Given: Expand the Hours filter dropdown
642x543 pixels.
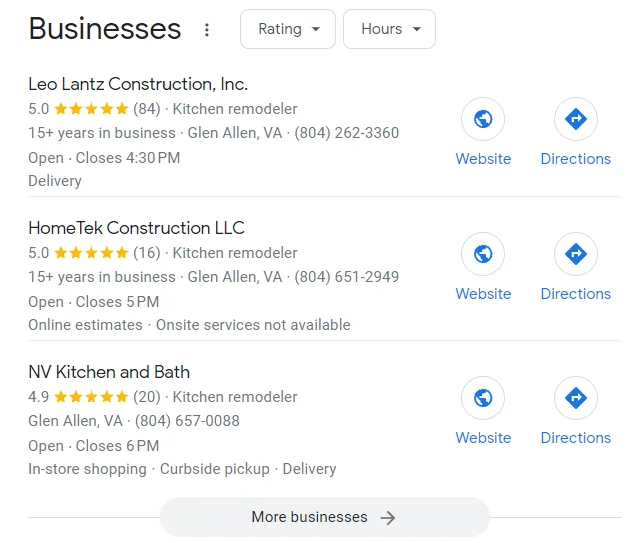Looking at the screenshot, I should (x=389, y=29).
